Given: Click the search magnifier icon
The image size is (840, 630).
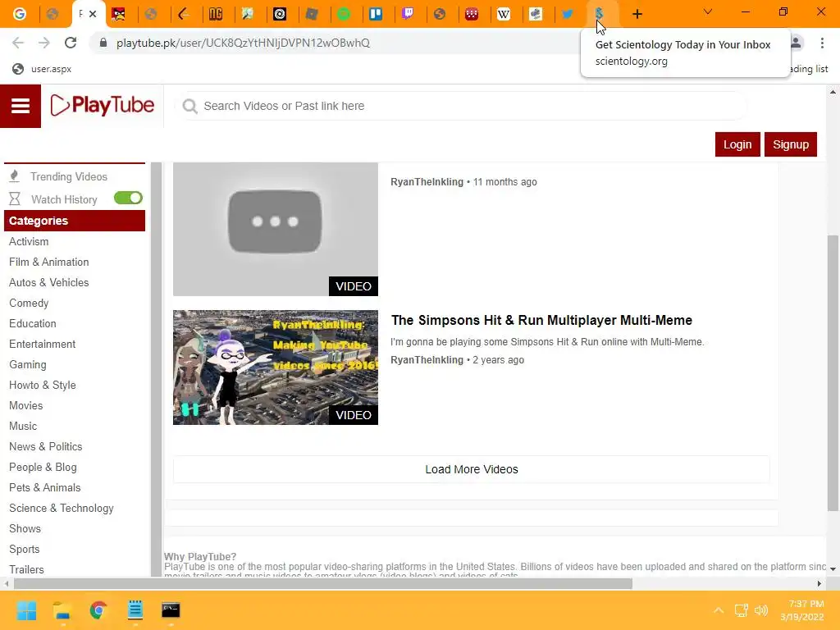Looking at the screenshot, I should 189,106.
